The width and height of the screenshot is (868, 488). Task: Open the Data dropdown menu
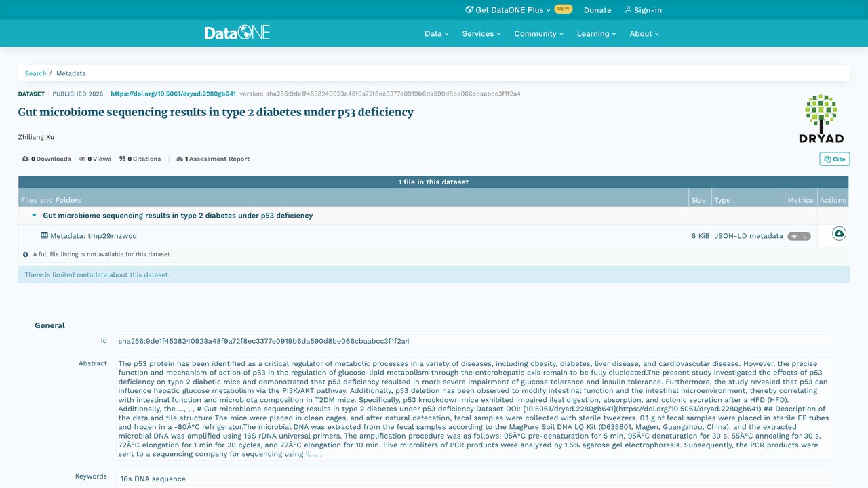[437, 33]
